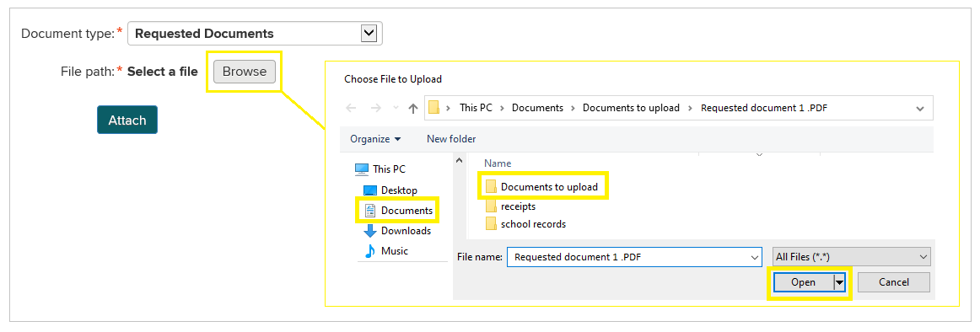Click the Forward arrow in file dialog
Image resolution: width=980 pixels, height=332 pixels.
375,108
